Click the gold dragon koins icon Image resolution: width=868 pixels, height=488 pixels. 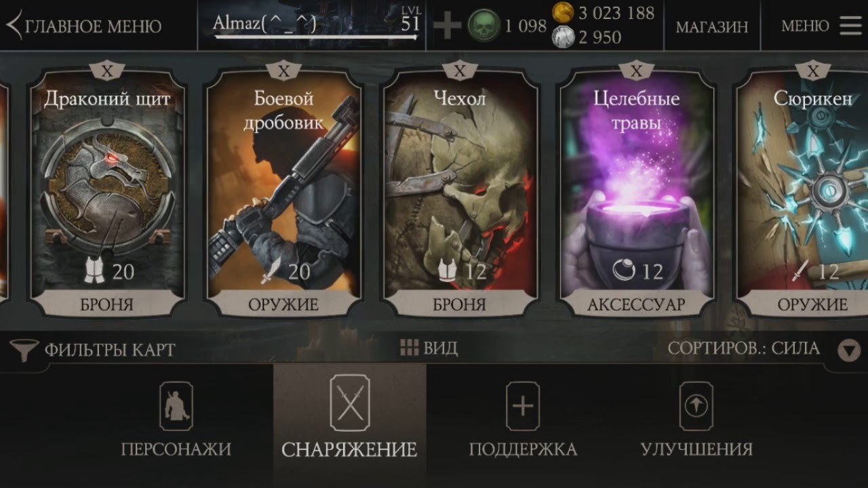562,12
